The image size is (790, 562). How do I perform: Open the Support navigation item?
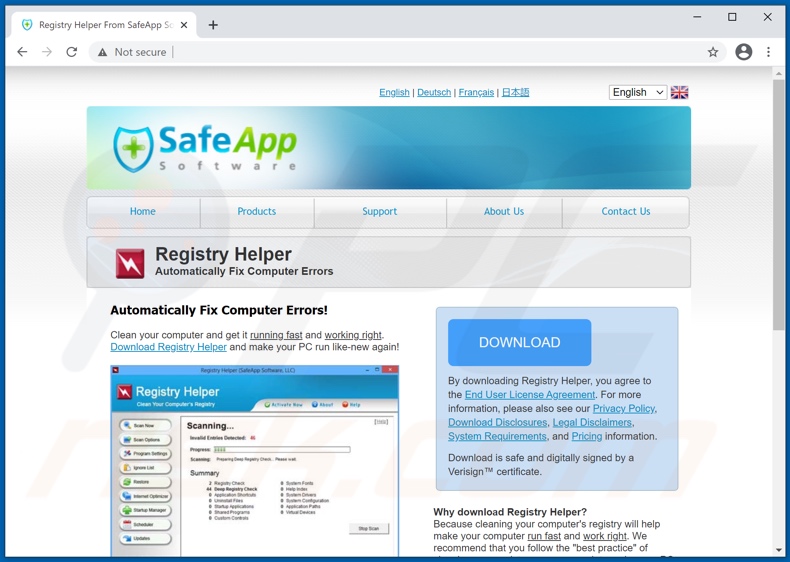(x=380, y=212)
